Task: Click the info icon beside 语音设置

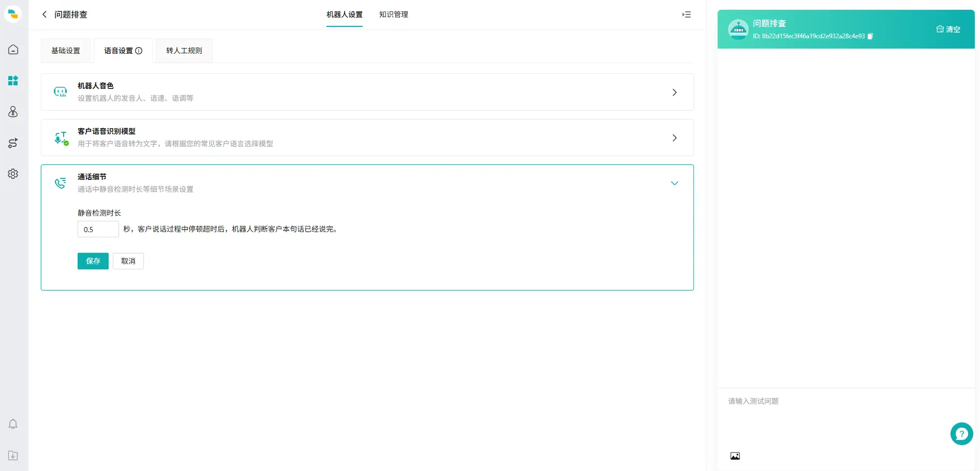Action: 139,51
